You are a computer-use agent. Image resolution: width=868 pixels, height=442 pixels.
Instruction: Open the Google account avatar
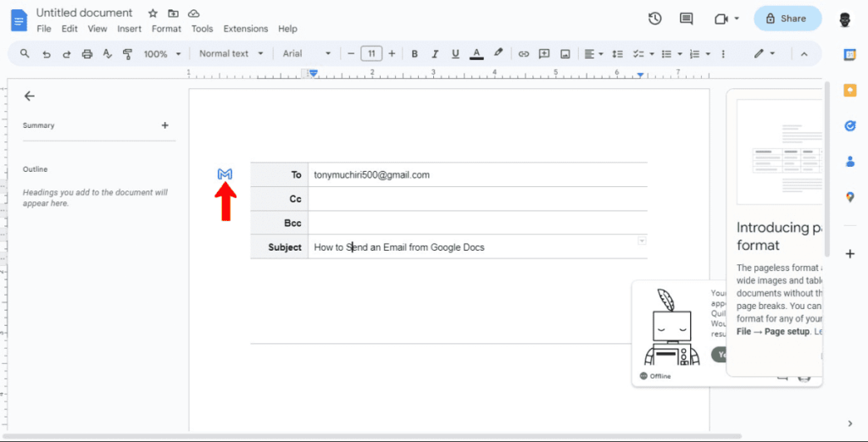tap(844, 19)
